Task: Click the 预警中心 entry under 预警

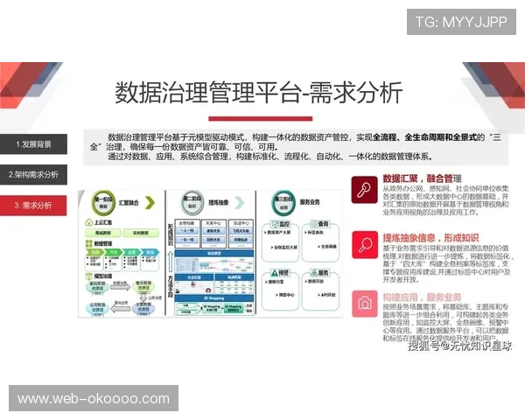Action: [285, 295]
